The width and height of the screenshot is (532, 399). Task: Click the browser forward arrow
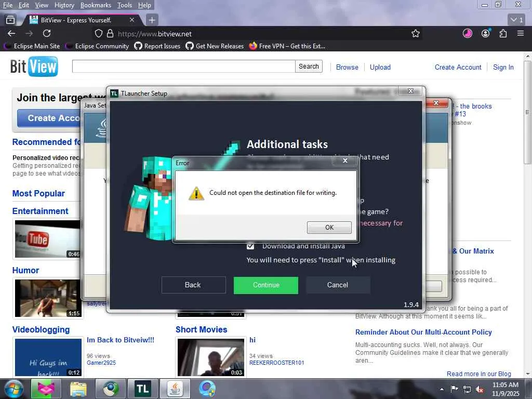tap(29, 34)
